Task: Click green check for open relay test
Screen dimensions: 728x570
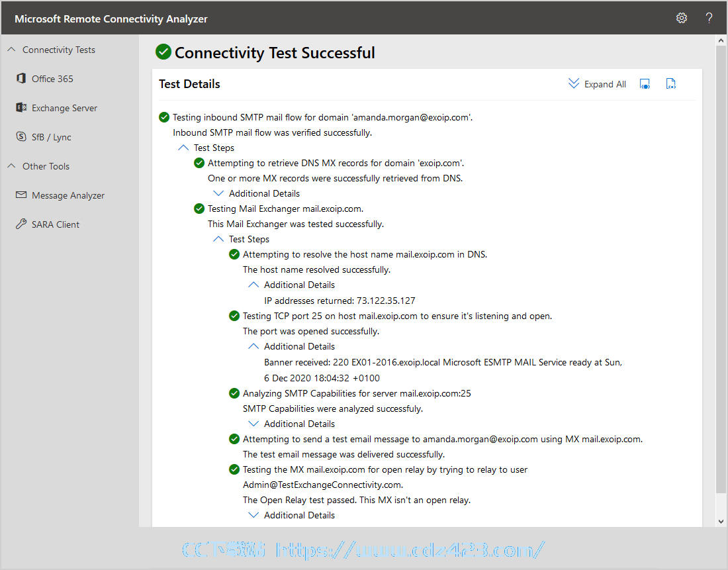Action: [x=234, y=469]
